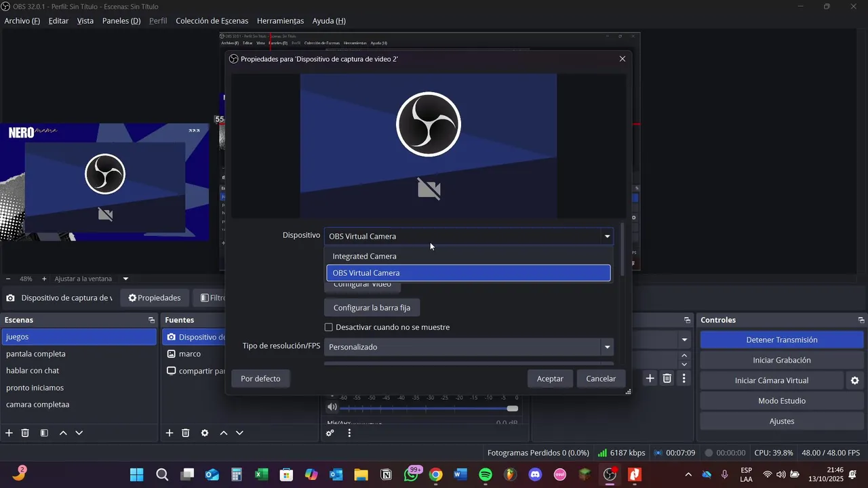
Task: Open Spotify from the Windows taskbar
Action: 486,474
